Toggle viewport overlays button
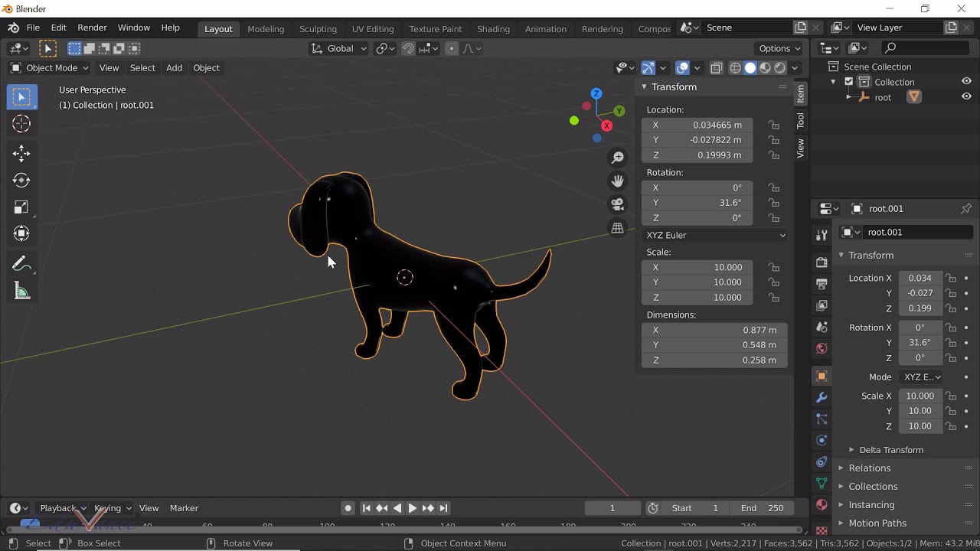The height and width of the screenshot is (551, 980). click(682, 68)
